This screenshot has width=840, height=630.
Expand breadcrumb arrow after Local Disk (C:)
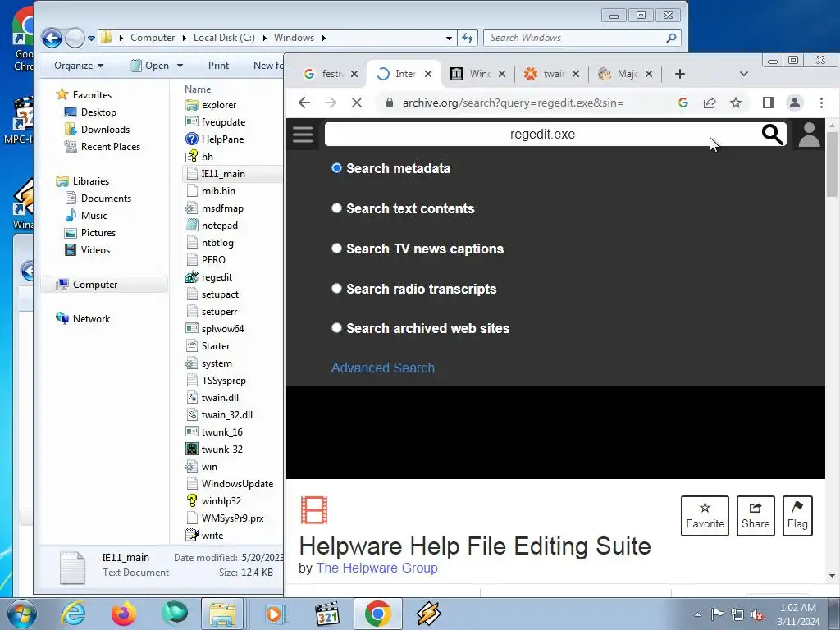tap(265, 38)
